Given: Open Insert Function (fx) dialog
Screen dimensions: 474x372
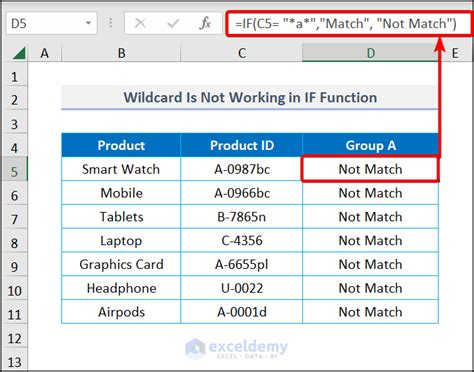Looking at the screenshot, I should [x=205, y=24].
